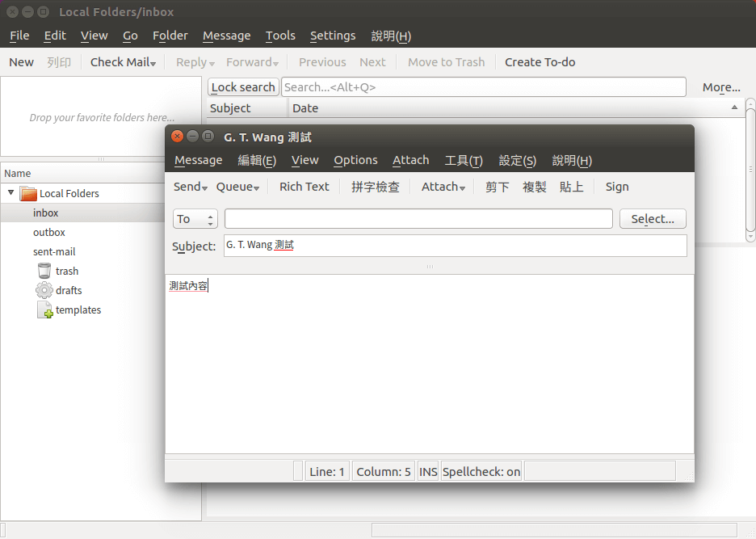756x539 pixels.
Task: Open the 設定(S) menu
Action: [517, 160]
